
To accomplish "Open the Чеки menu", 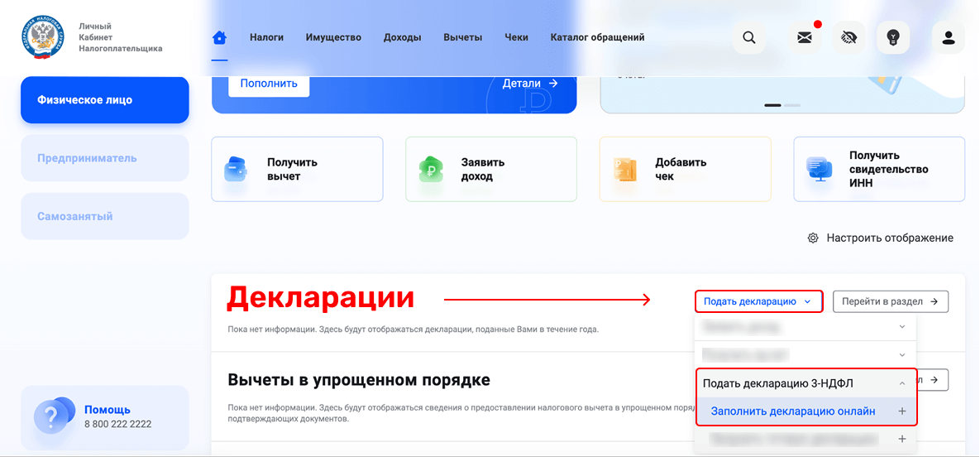I will [516, 37].
